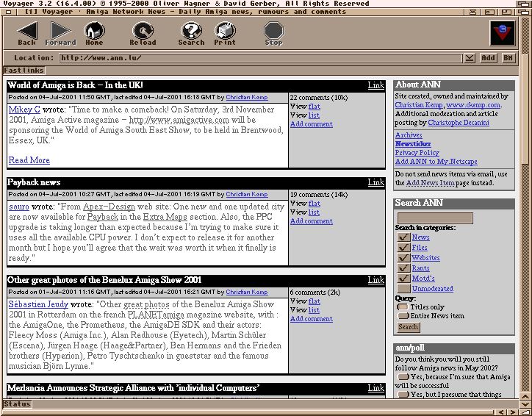Click the Search button in Search ANN
The height and width of the screenshot is (416, 532).
tap(409, 327)
